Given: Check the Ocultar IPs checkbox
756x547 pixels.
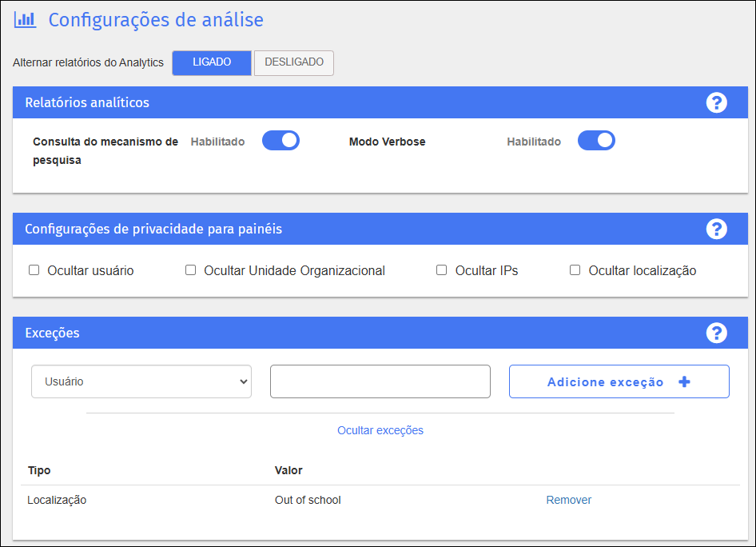Looking at the screenshot, I should click(x=441, y=270).
